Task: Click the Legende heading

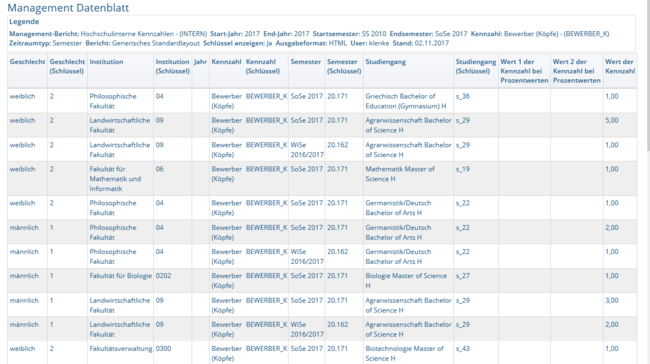Action: coord(24,22)
